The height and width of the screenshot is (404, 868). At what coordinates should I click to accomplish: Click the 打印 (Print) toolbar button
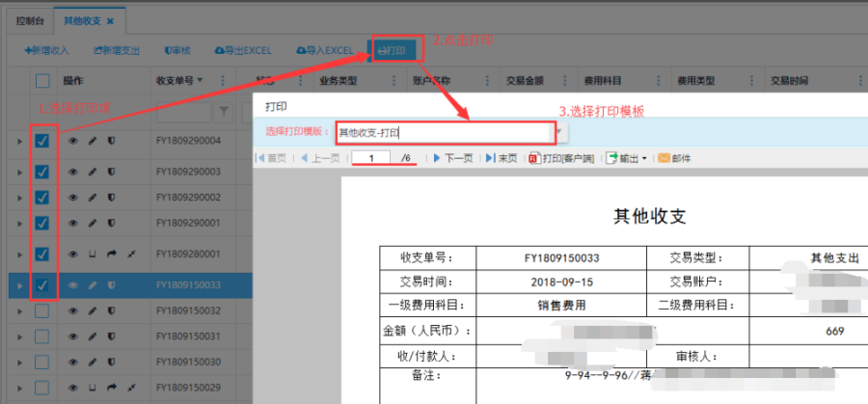pos(396,50)
